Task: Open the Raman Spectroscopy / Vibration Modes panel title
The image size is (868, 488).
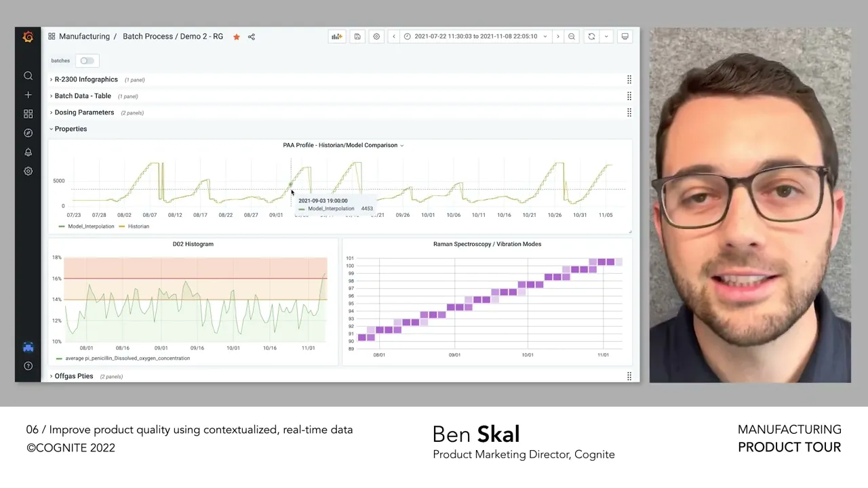Action: point(487,244)
